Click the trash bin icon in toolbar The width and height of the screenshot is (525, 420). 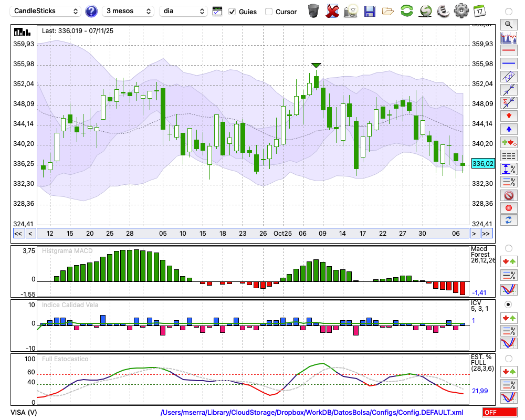(x=313, y=10)
